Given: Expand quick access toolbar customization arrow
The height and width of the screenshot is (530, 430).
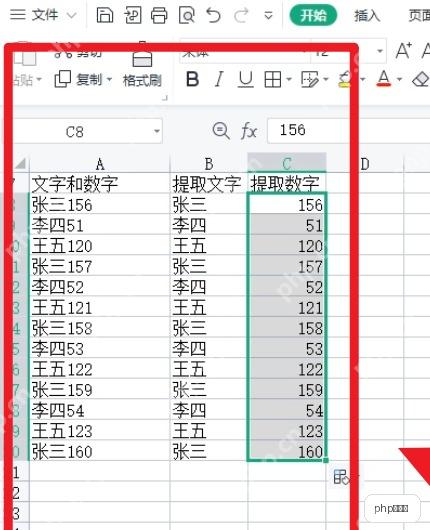Looking at the screenshot, I should pyautogui.click(x=268, y=16).
